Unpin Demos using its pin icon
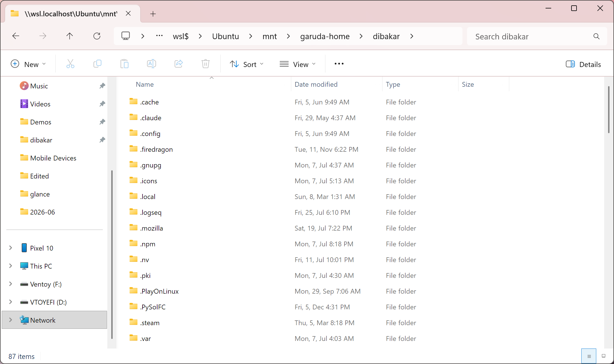Viewport: 614px width, 364px height. [102, 122]
